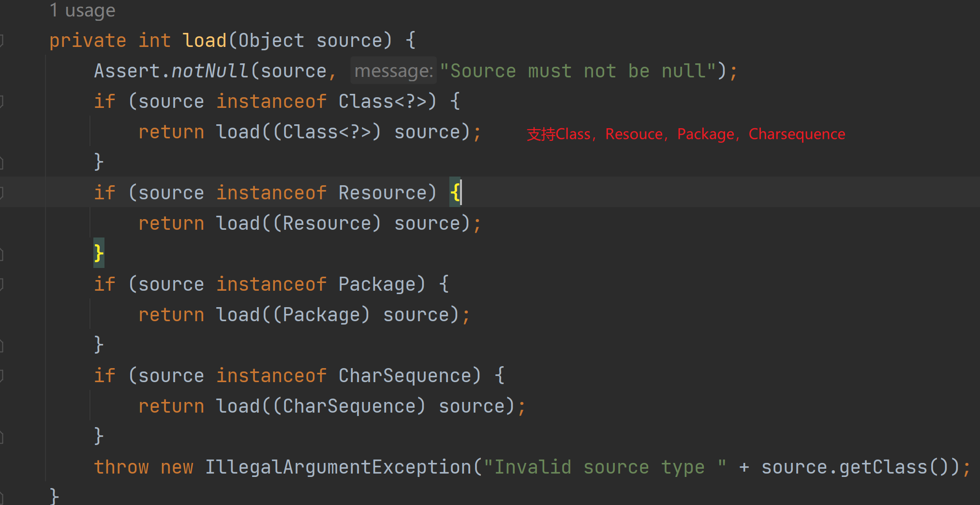This screenshot has height=505, width=980.
Task: Click the (Class<?>) cast in return statement
Action: click(327, 132)
